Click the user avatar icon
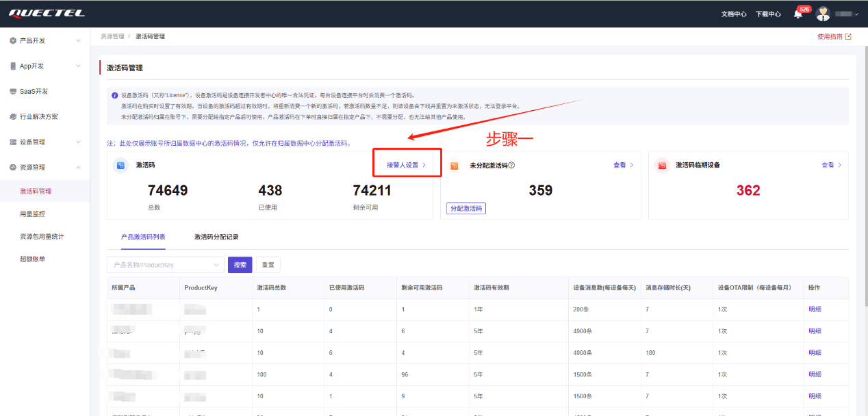Image resolution: width=868 pixels, height=416 pixels. pyautogui.click(x=823, y=14)
